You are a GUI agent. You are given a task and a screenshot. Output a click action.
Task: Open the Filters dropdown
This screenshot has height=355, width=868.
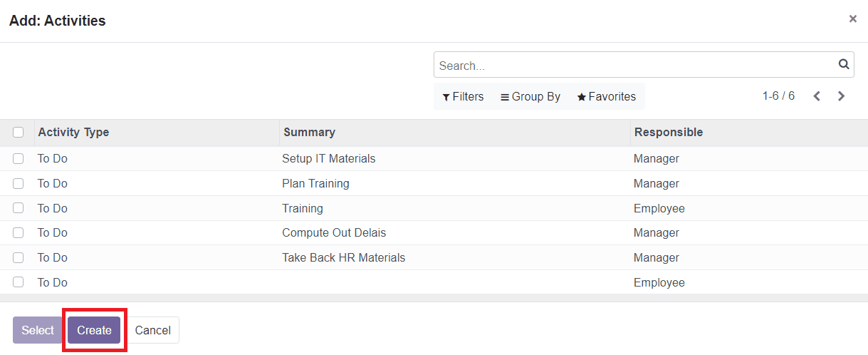[463, 96]
